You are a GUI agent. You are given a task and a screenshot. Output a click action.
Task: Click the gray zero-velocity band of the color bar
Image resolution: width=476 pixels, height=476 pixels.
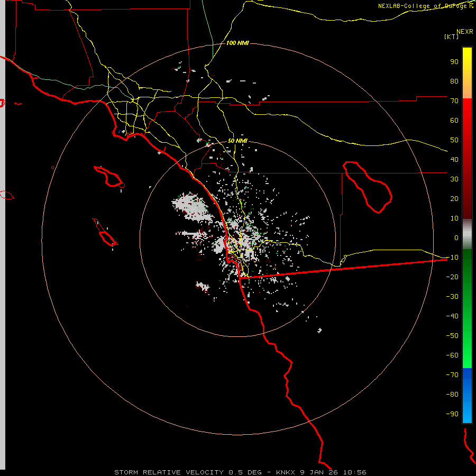click(467, 234)
